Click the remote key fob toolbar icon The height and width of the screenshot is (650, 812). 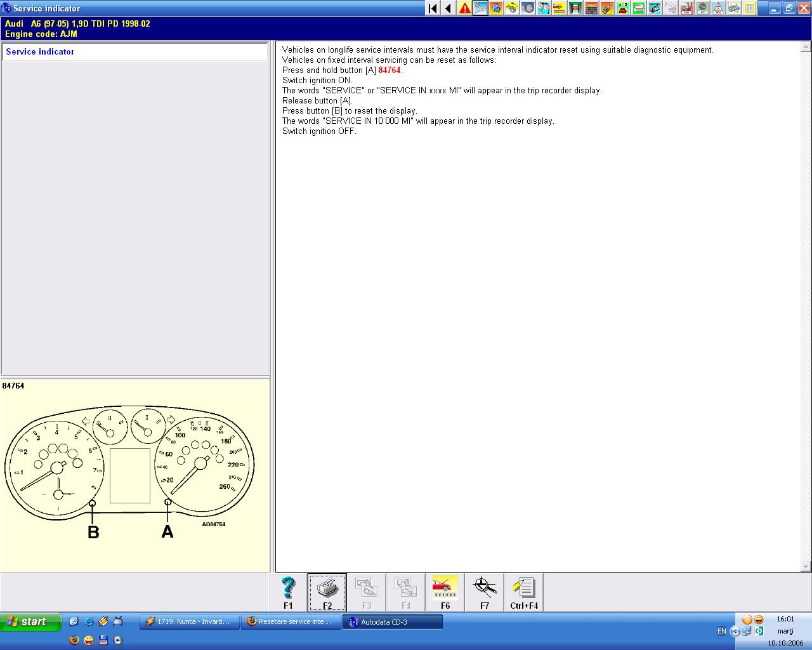(607, 8)
